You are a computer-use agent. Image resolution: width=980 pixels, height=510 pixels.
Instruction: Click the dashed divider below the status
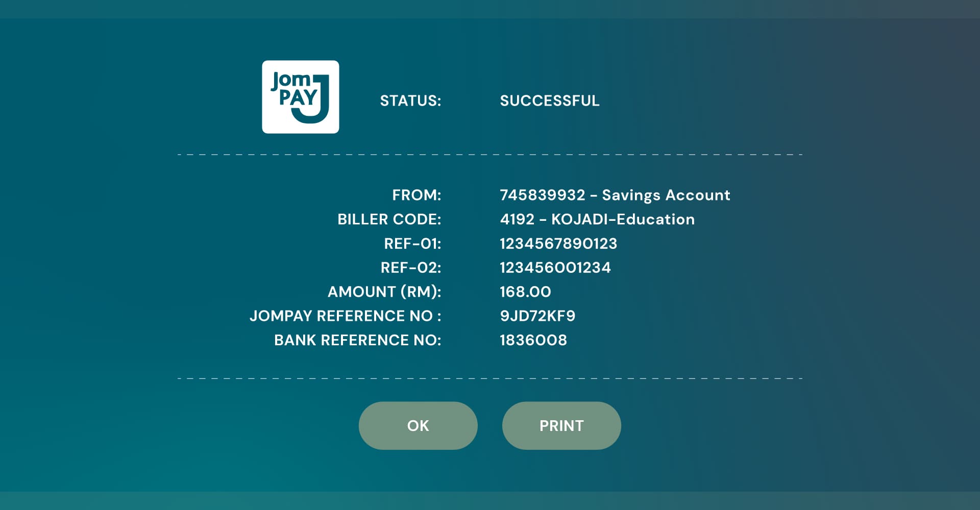[x=490, y=154]
